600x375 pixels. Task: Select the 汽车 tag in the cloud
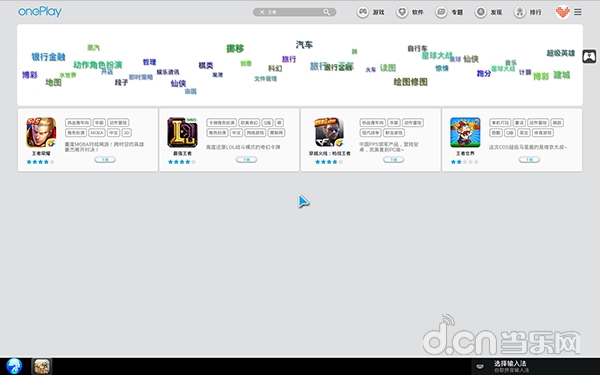304,44
